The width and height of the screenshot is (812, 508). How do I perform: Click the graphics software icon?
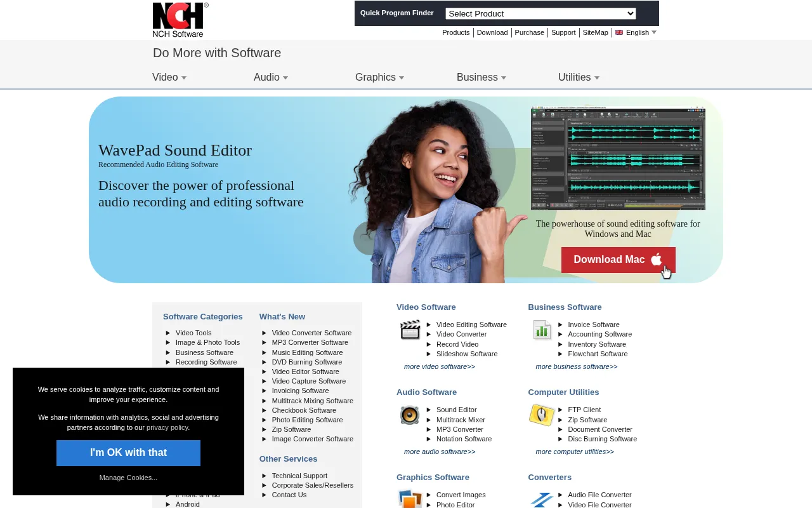tap(410, 499)
